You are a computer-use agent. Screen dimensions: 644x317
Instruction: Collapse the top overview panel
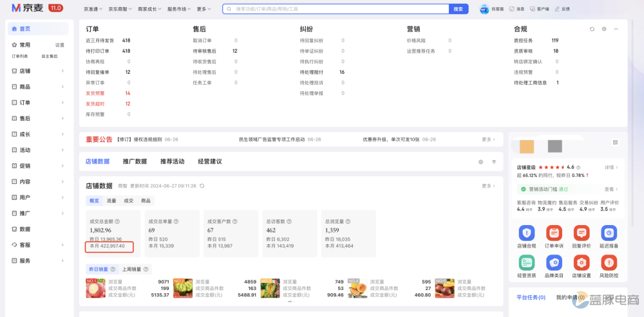point(616,29)
